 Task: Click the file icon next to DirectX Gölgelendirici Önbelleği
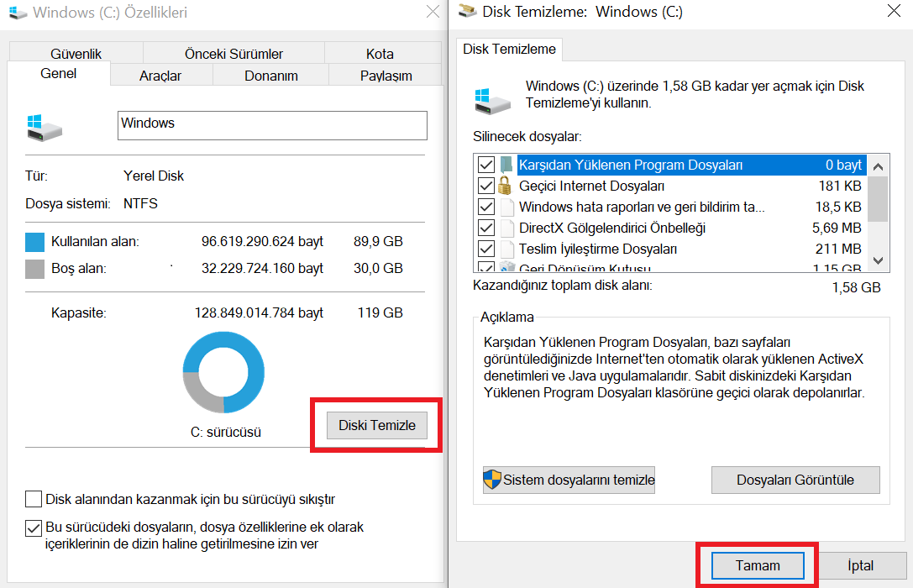tap(507, 227)
